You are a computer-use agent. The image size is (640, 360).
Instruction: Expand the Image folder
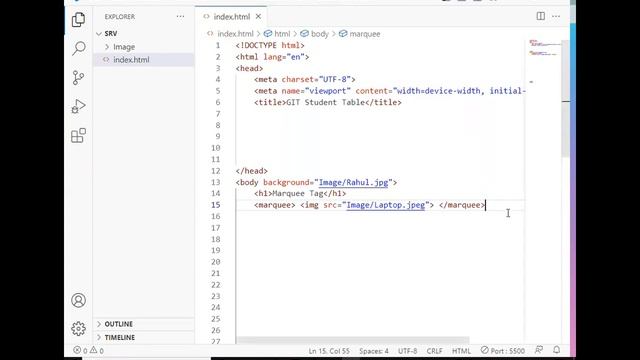tap(144, 47)
